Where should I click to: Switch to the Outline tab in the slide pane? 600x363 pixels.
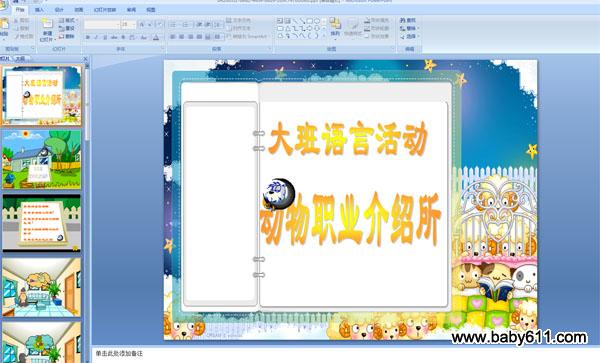click(20, 59)
